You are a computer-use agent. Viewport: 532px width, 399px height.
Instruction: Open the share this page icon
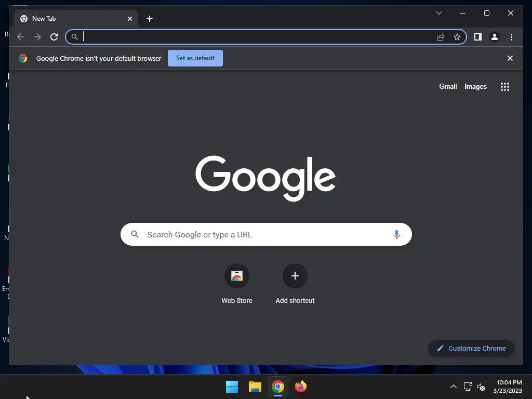(441, 37)
